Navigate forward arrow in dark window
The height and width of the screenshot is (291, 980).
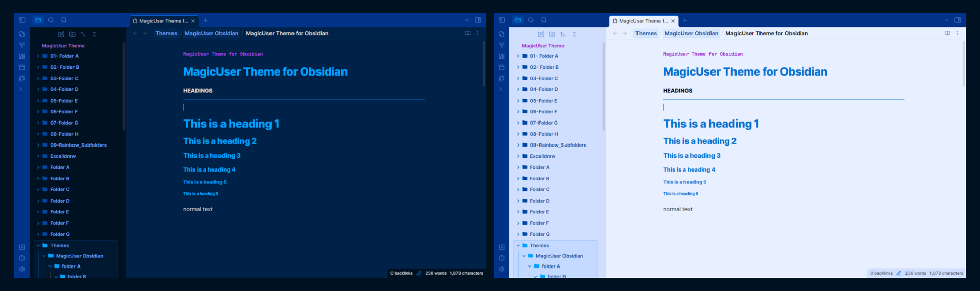[x=145, y=33]
